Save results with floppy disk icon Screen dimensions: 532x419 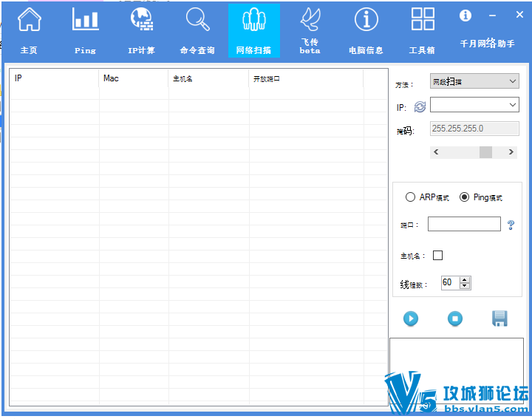499,318
